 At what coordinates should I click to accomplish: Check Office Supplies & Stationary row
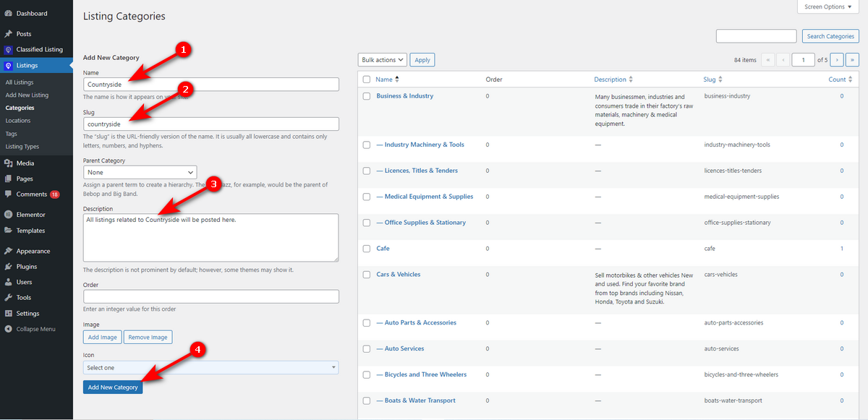[367, 223]
